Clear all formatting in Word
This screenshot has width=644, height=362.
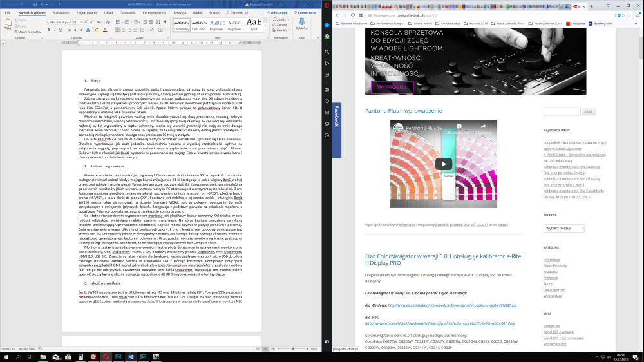pos(108,22)
